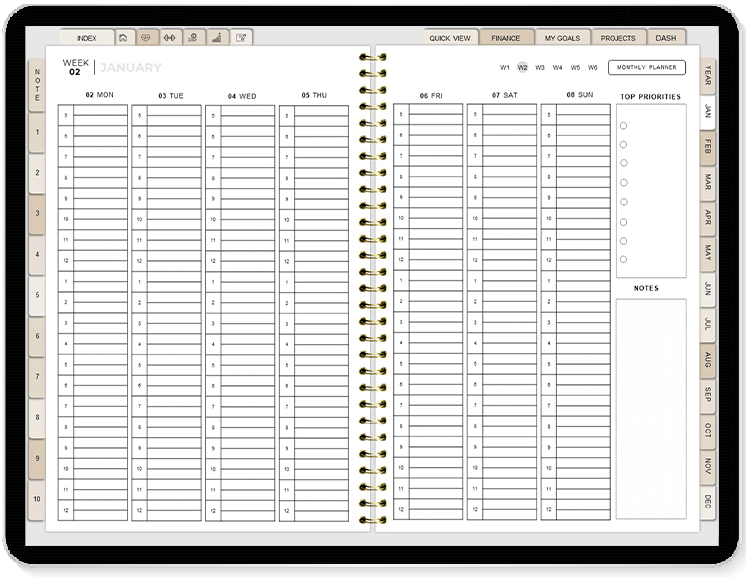746x578 pixels.
Task: Go to the Projects tab
Action: [618, 38]
